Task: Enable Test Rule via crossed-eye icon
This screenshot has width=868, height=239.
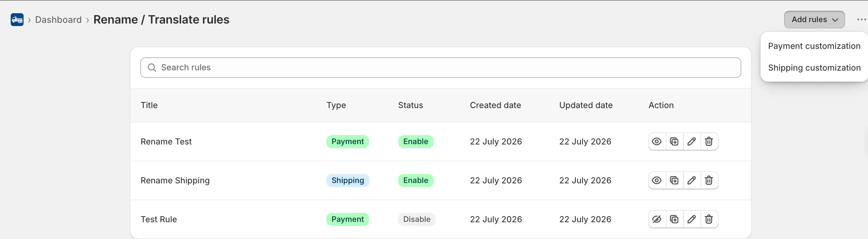Action: pos(657,219)
